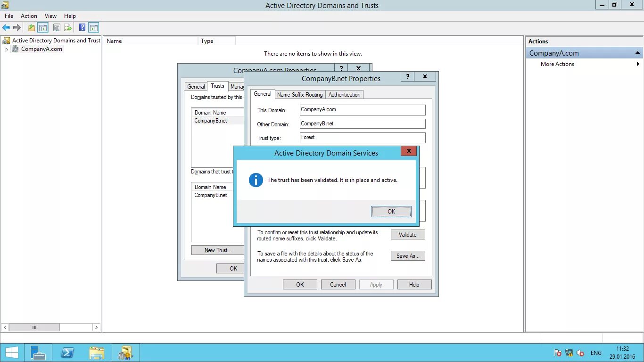Click the Validate button
This screenshot has height=362, width=644.
pos(408,234)
